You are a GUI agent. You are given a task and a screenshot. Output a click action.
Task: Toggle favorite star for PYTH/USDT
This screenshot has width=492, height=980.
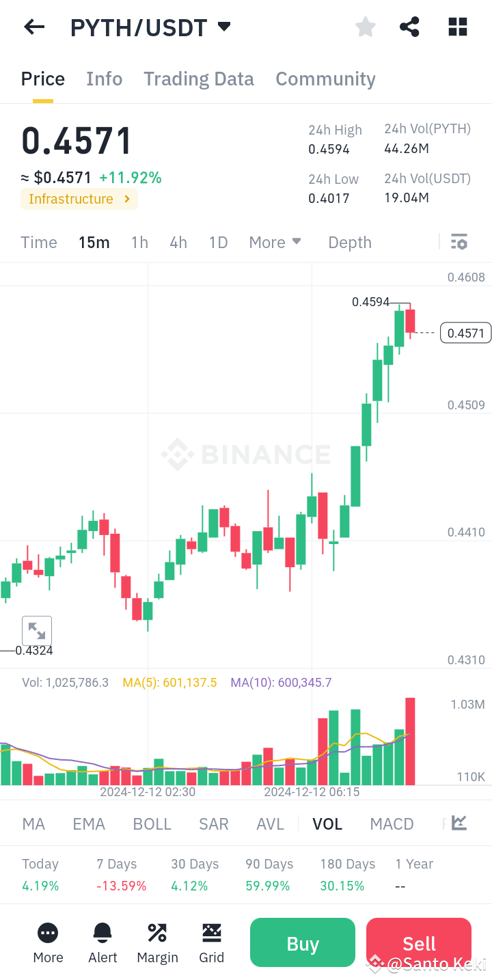pyautogui.click(x=365, y=27)
